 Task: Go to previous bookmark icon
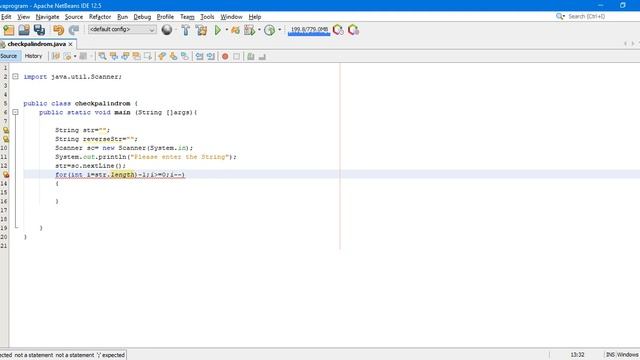(162, 56)
